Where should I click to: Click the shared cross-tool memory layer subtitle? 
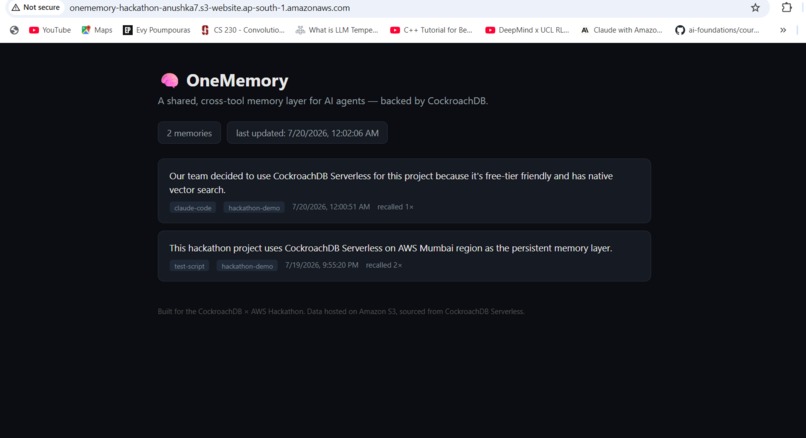pos(323,101)
